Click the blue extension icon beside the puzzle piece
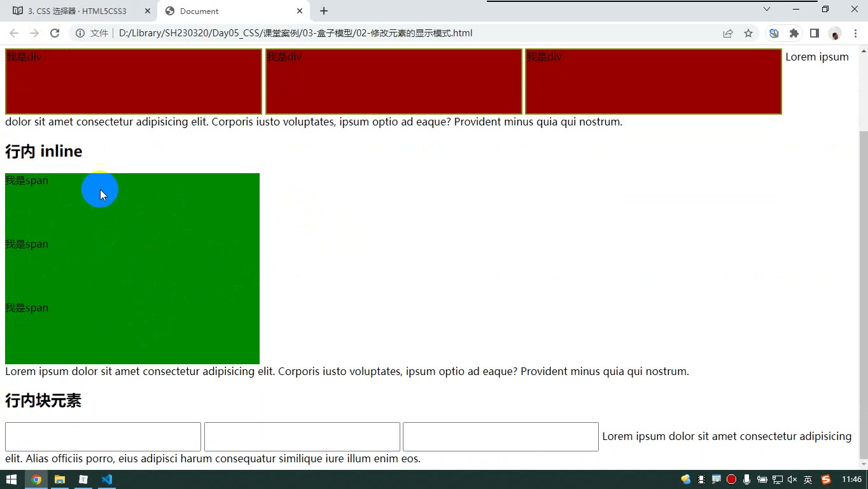 774,33
